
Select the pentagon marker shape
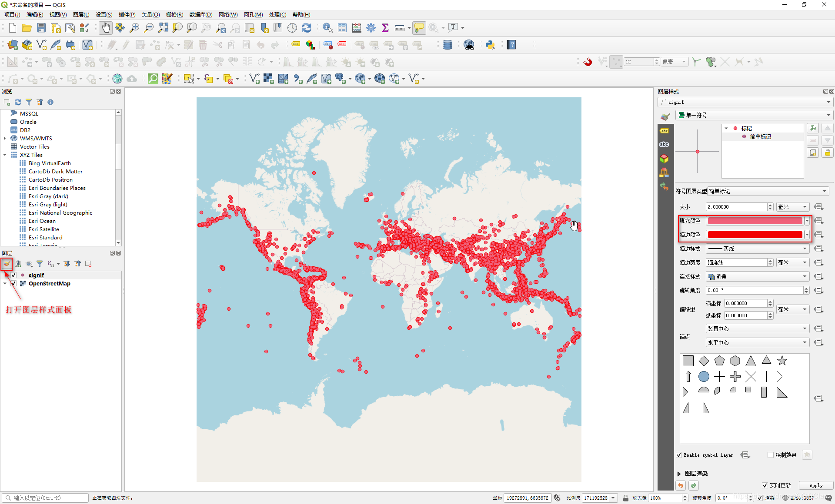(x=719, y=361)
